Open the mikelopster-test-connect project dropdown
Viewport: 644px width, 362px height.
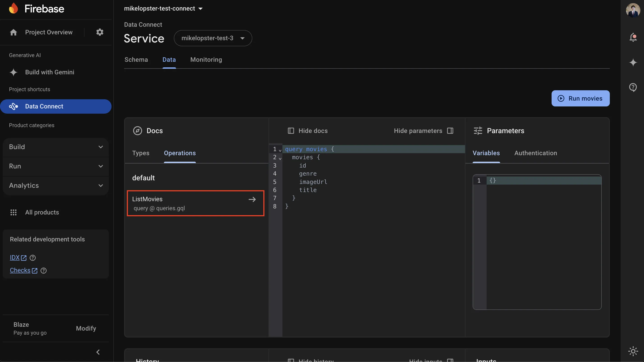[x=163, y=9]
